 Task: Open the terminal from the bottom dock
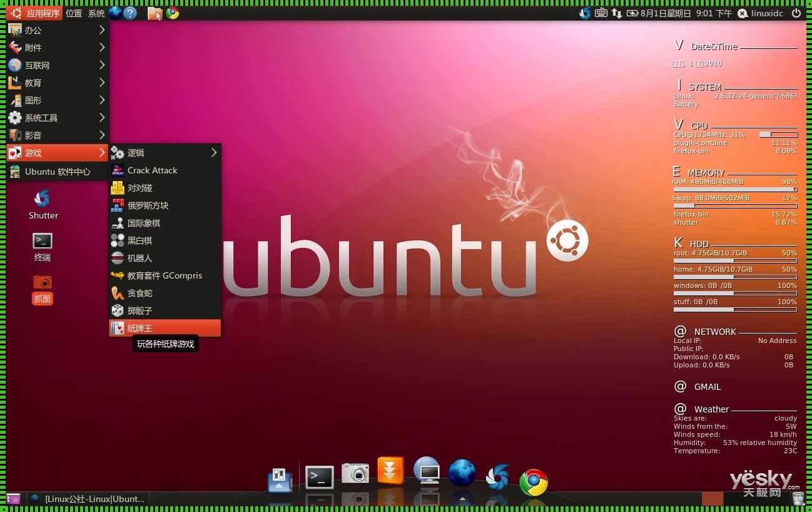click(x=320, y=478)
